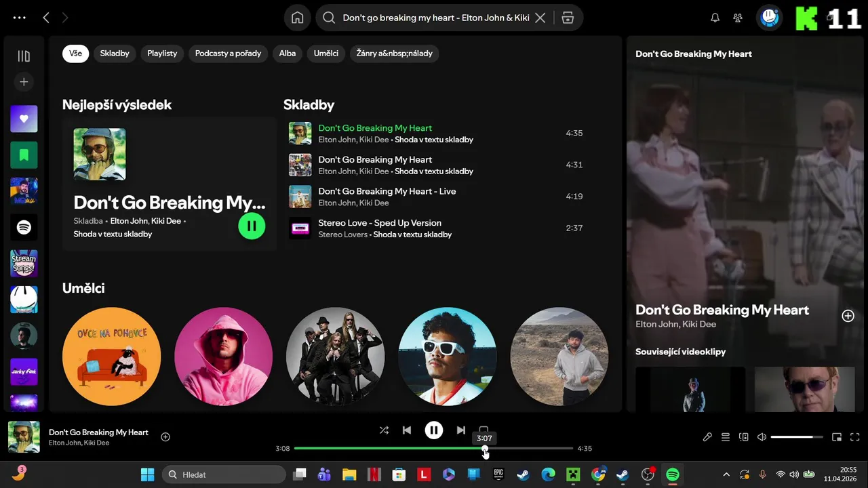Open Kiki Dee link in top result
The width and height of the screenshot is (868, 488).
coord(166,221)
